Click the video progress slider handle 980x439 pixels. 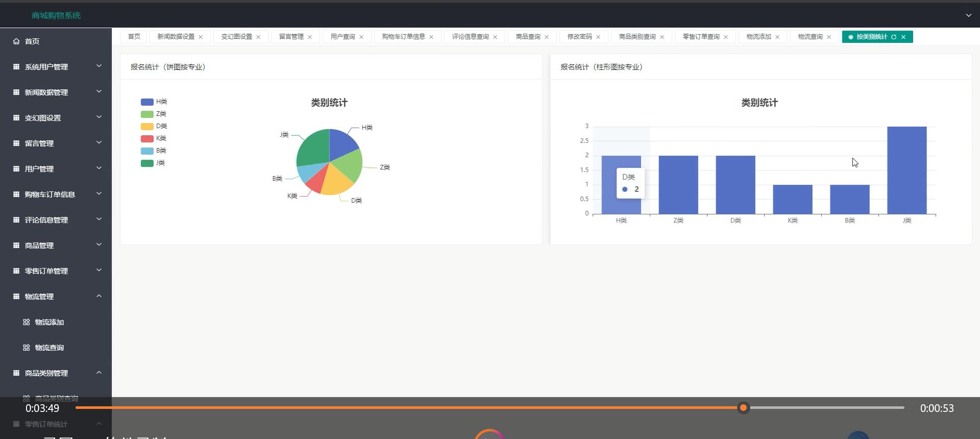click(744, 407)
